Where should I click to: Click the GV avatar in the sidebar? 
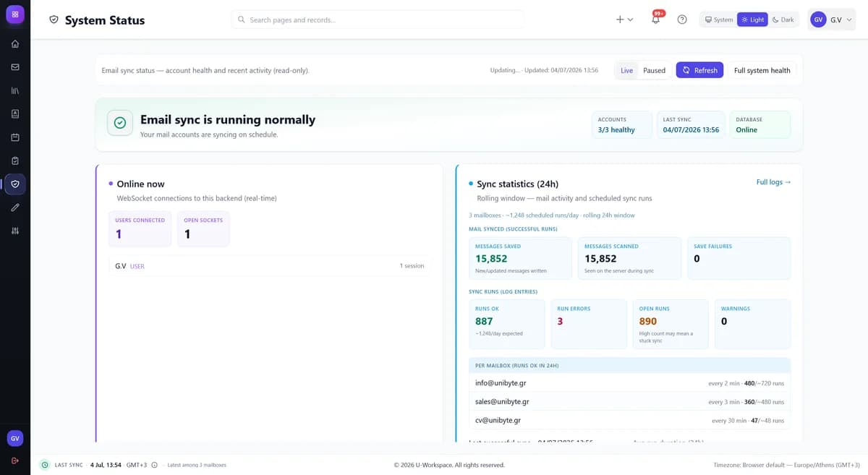pyautogui.click(x=15, y=438)
